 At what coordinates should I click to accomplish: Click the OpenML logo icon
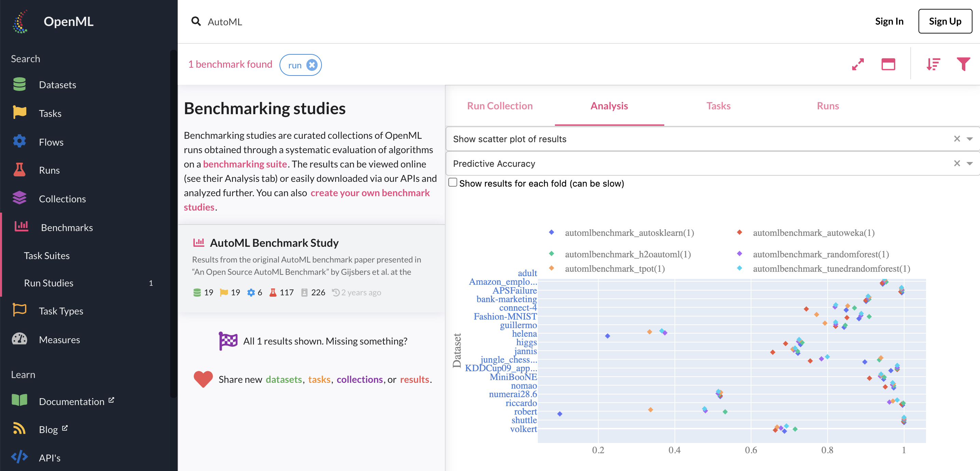(21, 22)
